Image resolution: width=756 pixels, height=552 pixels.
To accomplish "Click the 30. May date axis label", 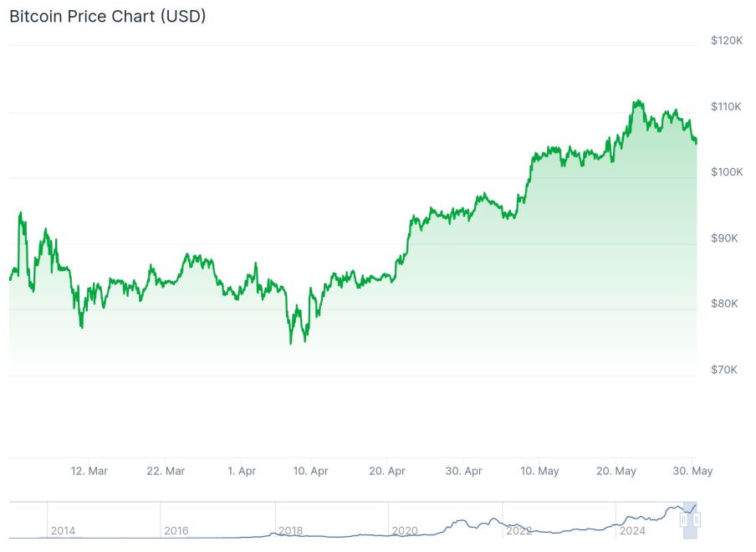I will click(x=693, y=472).
